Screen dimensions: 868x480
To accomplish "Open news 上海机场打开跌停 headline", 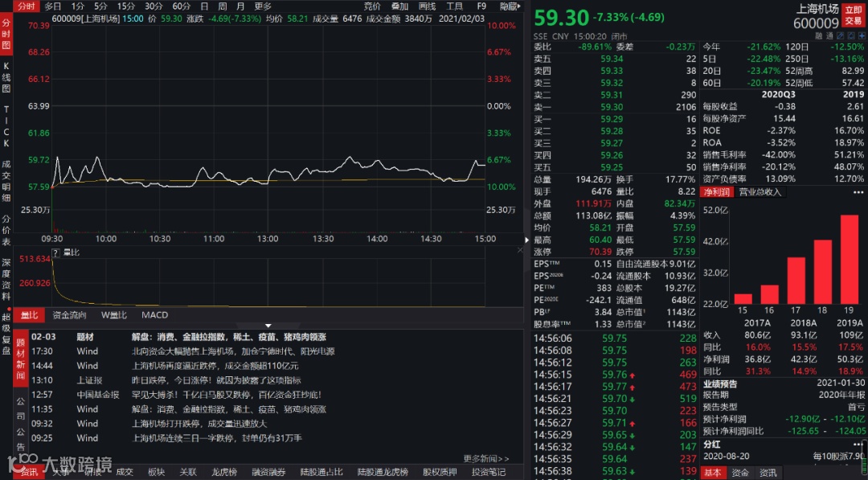I will point(199,423).
